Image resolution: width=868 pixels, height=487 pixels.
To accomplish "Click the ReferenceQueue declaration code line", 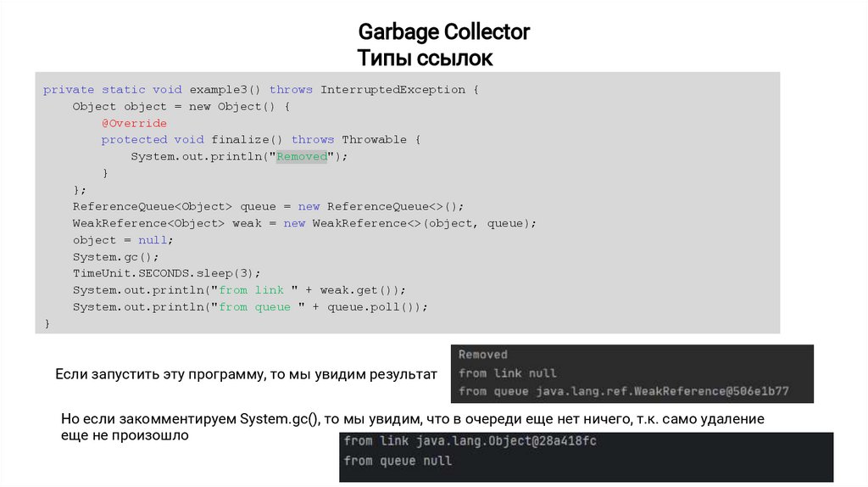I will coord(269,206).
